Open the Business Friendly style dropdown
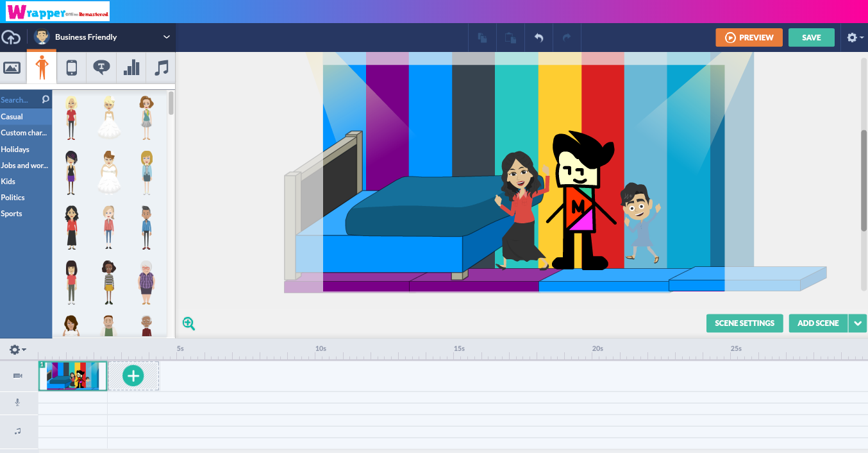 click(x=103, y=37)
